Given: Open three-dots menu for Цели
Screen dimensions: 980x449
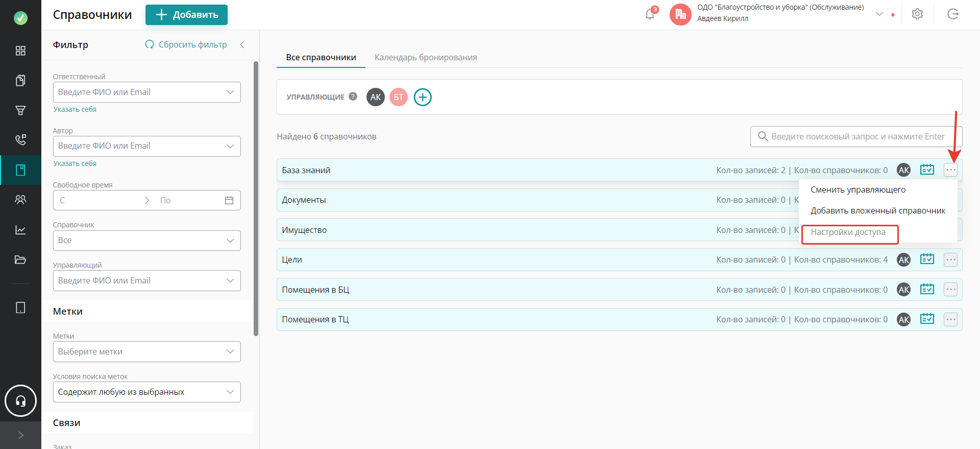Looking at the screenshot, I should point(950,259).
